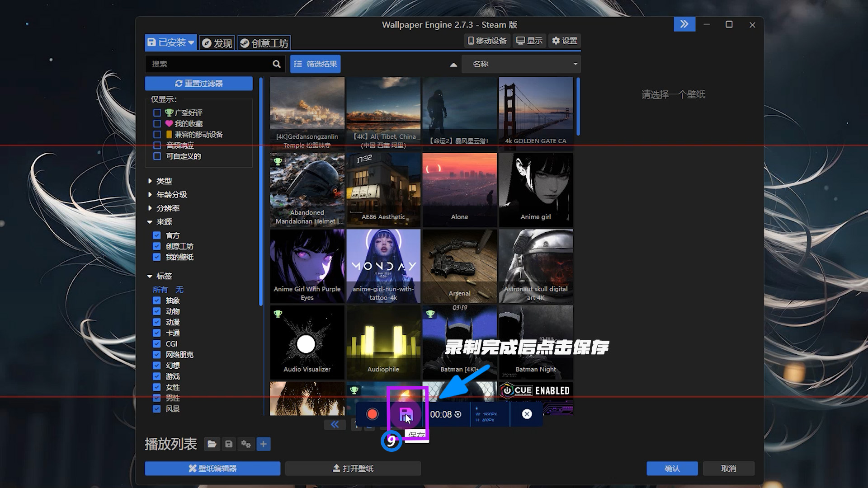Select the Anime girl wallpaper thumbnail

click(536, 190)
